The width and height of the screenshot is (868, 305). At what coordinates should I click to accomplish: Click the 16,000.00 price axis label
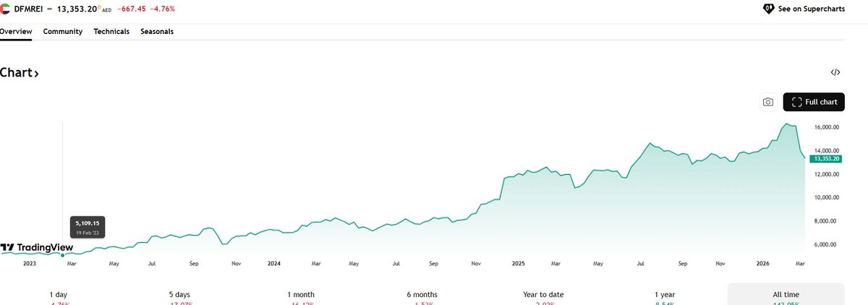(x=826, y=127)
